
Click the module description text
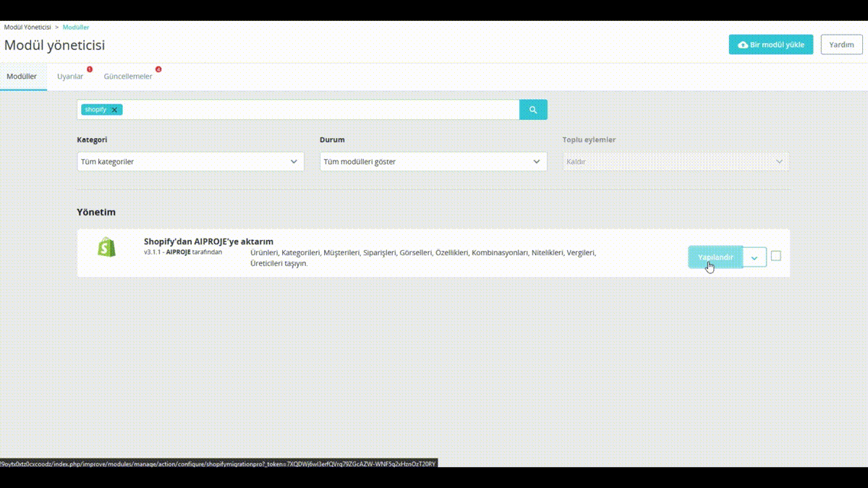point(423,258)
